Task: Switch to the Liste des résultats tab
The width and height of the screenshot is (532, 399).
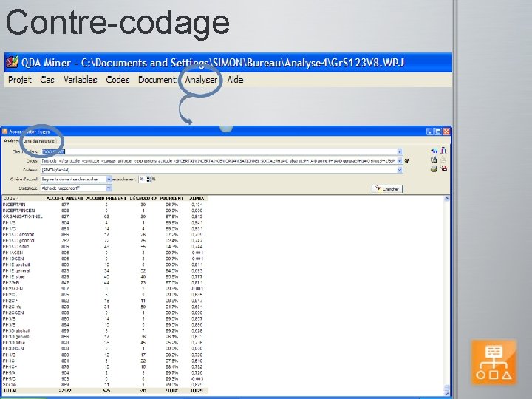Action: (x=38, y=141)
